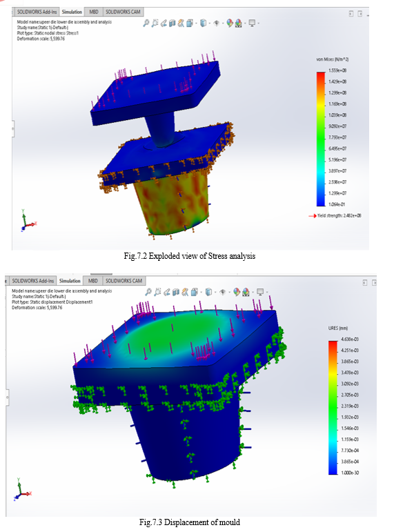The image size is (394, 532).
Task: Click caption 'Fig.7.2 Exploded view of Stress analysis'
Action: (189, 256)
